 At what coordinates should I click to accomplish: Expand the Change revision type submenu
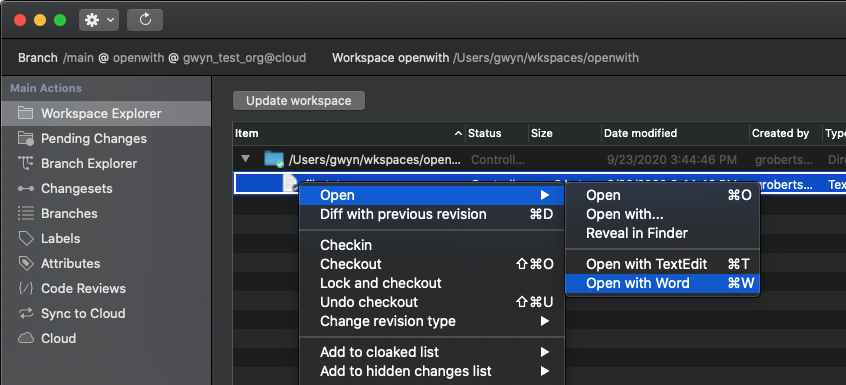click(x=545, y=321)
